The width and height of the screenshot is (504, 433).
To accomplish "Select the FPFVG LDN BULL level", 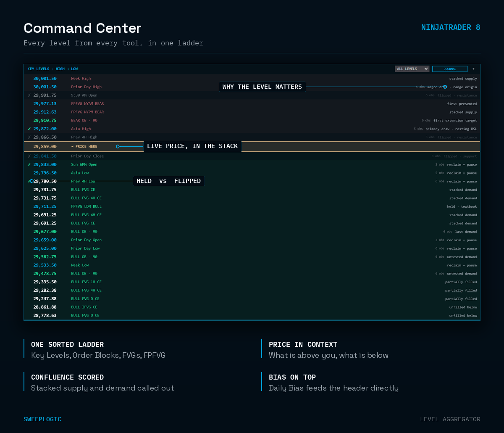I will pos(86,206).
